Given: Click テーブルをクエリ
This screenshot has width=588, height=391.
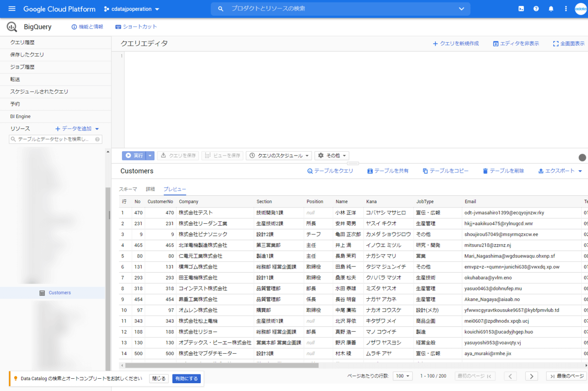Looking at the screenshot, I should (330, 171).
